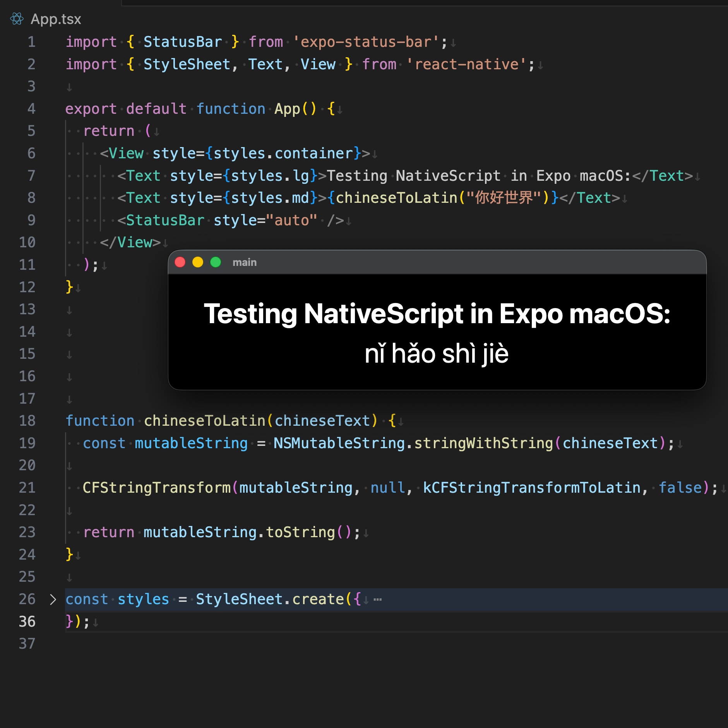
Task: Click the return keyword on line 5
Action: click(x=109, y=131)
